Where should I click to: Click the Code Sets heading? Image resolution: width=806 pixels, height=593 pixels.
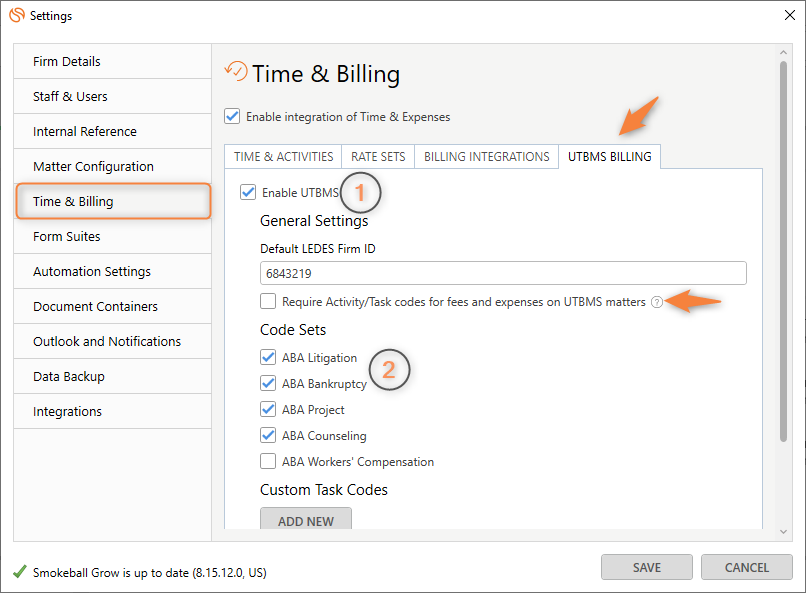click(293, 329)
